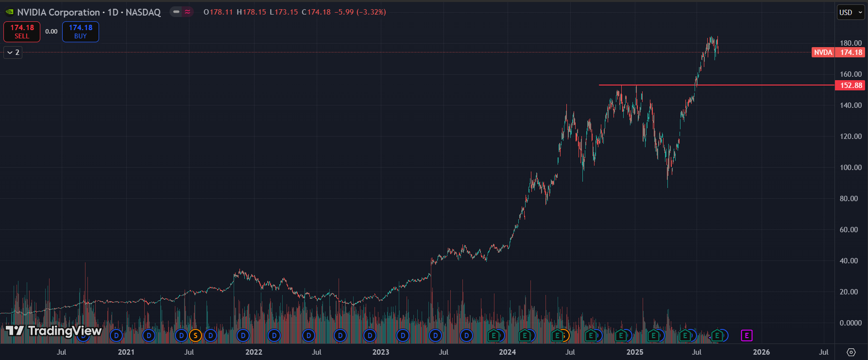Image resolution: width=868 pixels, height=360 pixels.
Task: Click the pink approximate-equal data indicator icon
Action: (x=187, y=12)
